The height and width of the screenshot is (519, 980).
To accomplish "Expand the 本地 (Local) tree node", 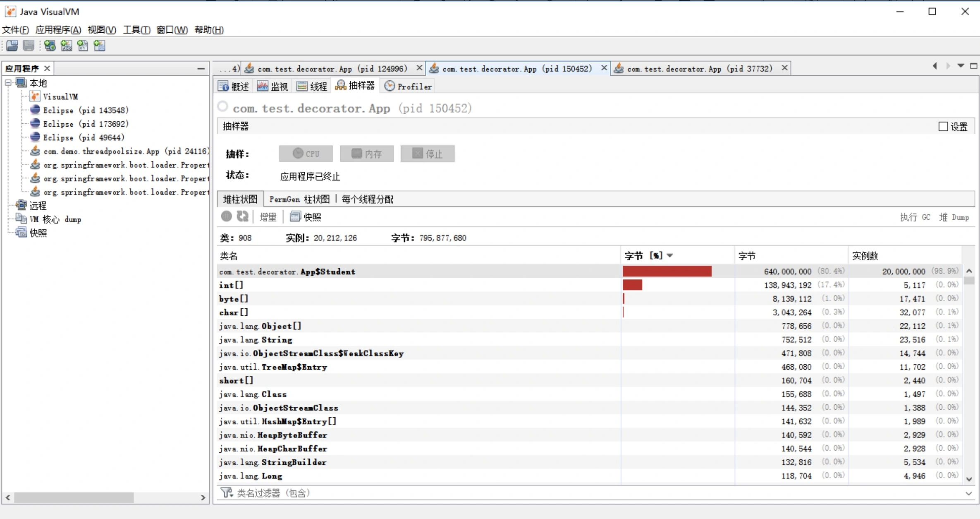I will [x=10, y=82].
